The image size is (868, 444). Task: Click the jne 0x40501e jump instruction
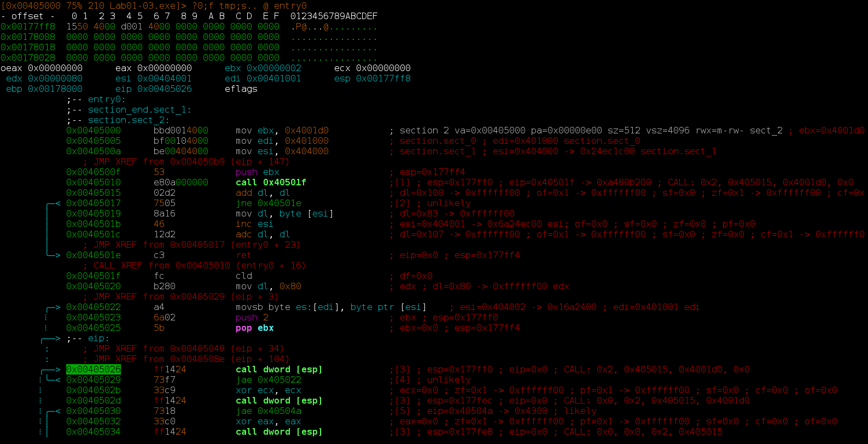(x=269, y=203)
